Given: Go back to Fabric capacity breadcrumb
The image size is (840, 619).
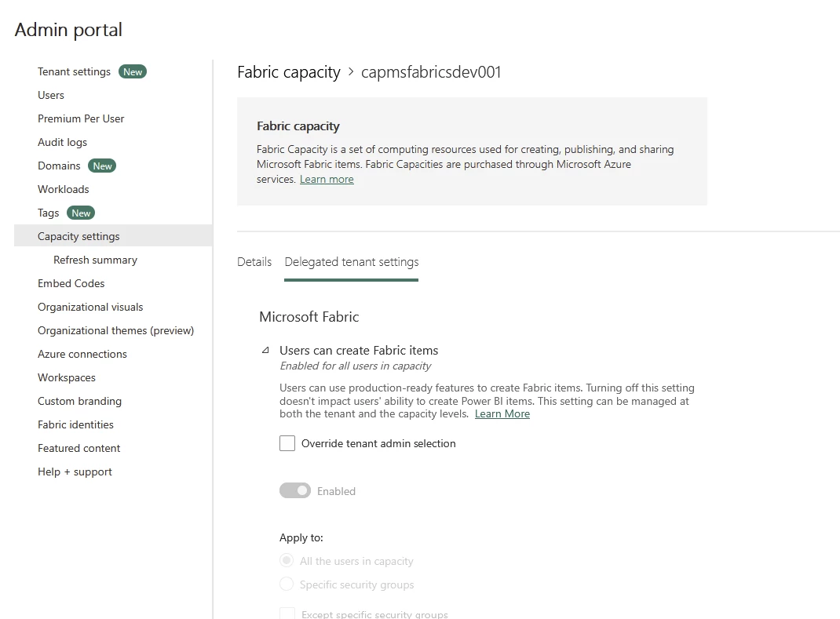Looking at the screenshot, I should (288, 72).
